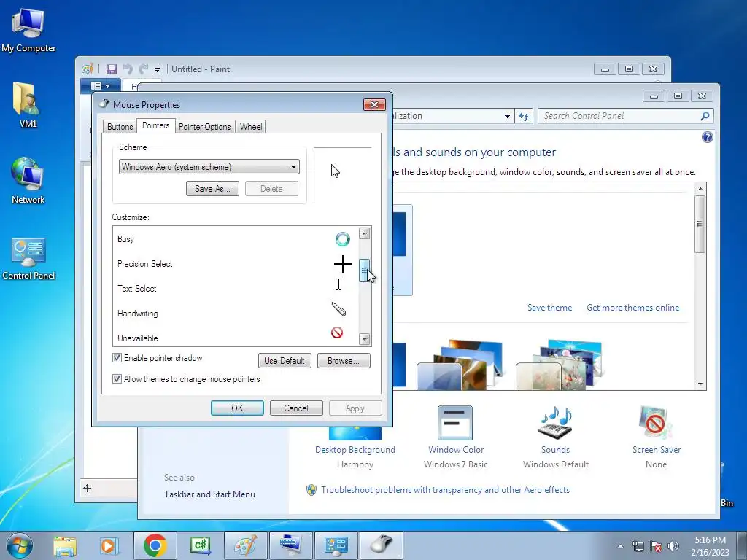
Task: Switch to the Buttons tab
Action: [120, 127]
